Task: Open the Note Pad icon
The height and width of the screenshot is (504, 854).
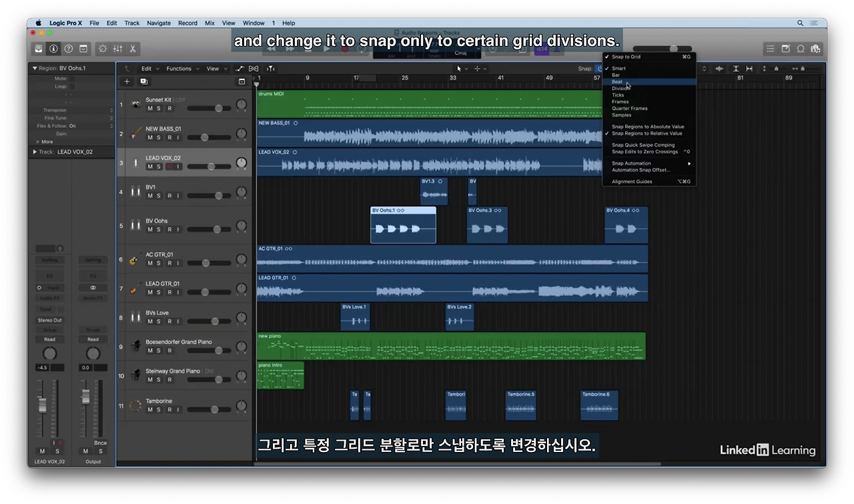Action: (786, 49)
